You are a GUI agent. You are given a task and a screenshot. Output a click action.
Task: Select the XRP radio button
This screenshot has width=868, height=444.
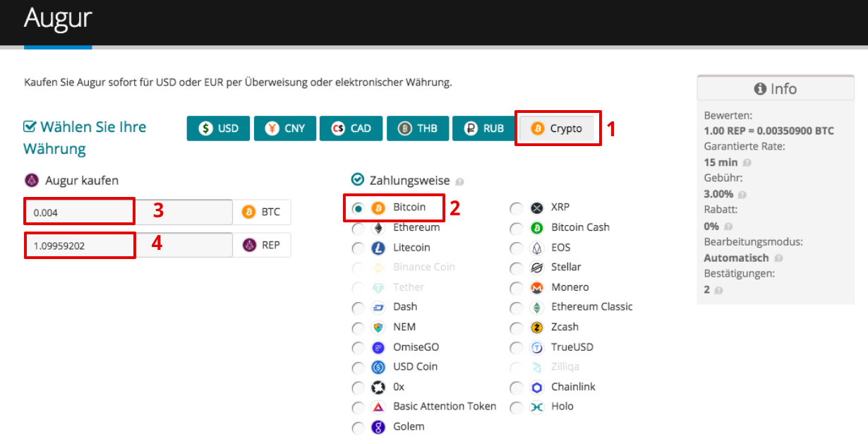coord(517,208)
